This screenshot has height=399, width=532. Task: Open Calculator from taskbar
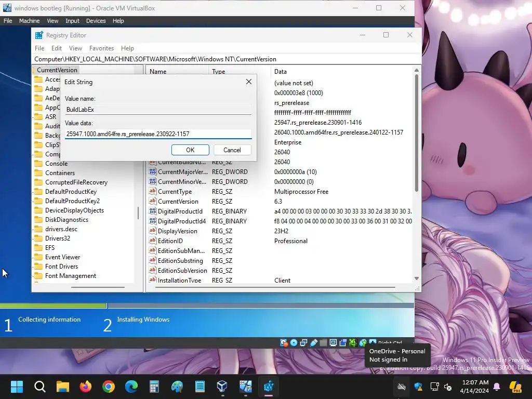[154, 386]
